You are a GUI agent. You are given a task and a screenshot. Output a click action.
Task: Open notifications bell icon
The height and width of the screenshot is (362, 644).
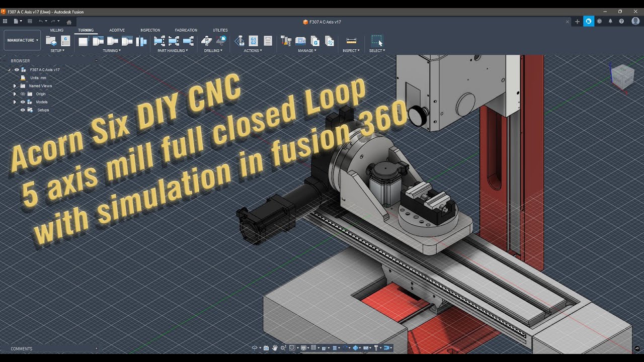[x=610, y=22]
